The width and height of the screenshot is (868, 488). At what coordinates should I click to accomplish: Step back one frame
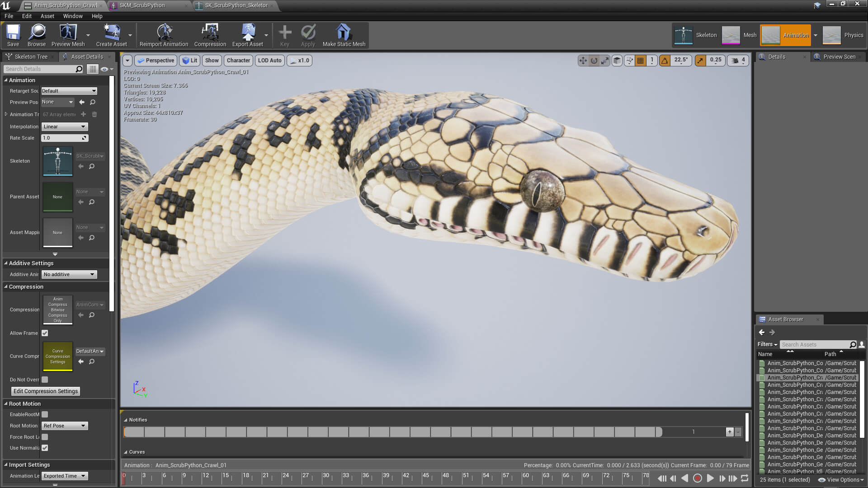click(673, 478)
